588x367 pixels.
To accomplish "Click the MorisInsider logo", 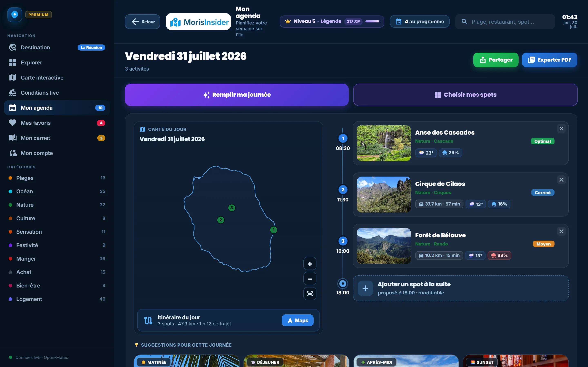I will 198,22.
